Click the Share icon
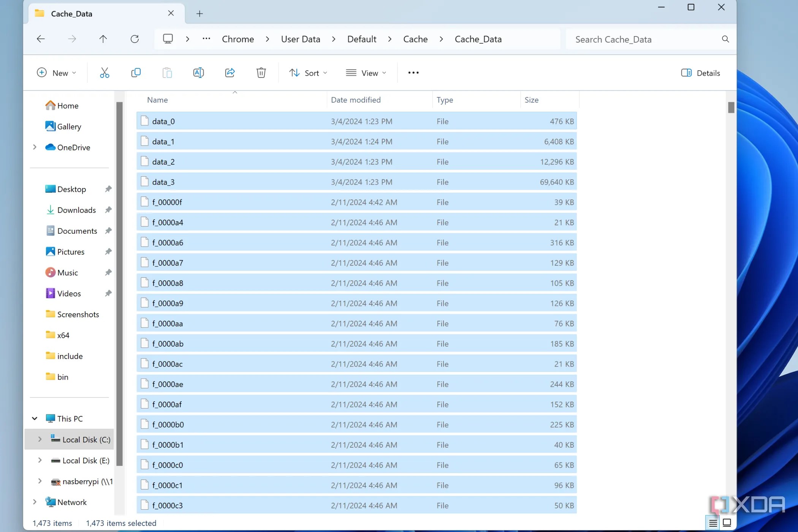Image resolution: width=798 pixels, height=532 pixels. point(230,73)
